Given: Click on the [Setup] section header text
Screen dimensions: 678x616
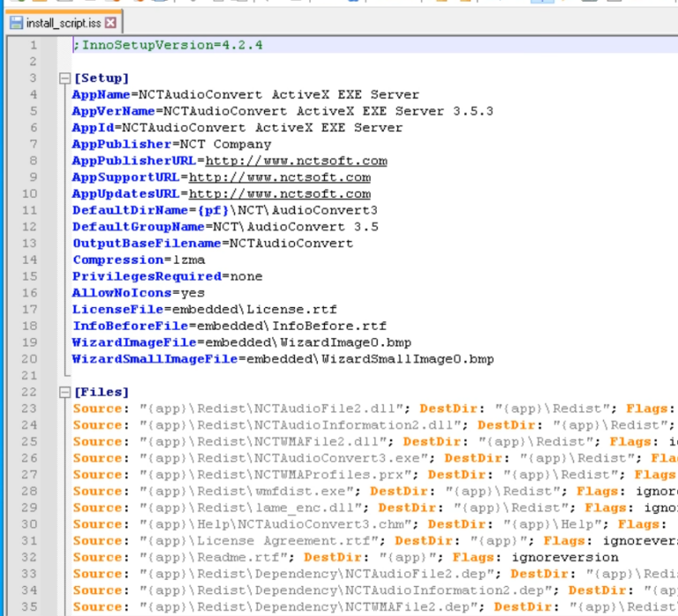Looking at the screenshot, I should click(101, 79).
